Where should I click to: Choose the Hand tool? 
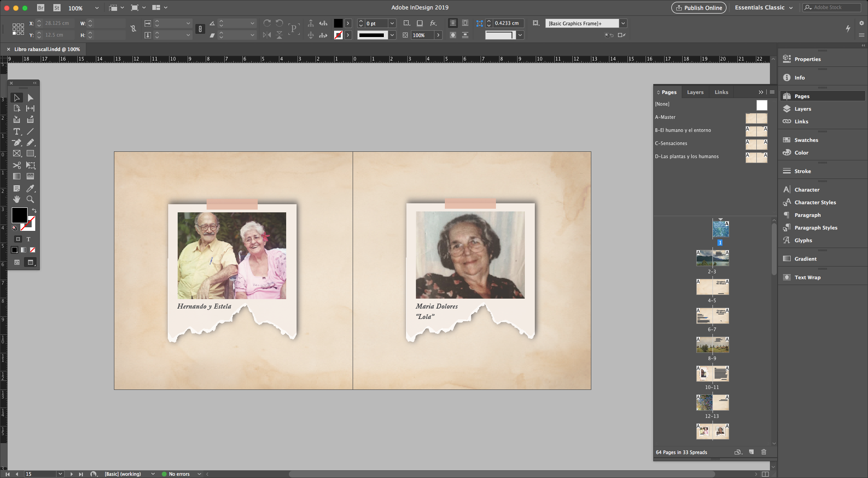(17, 199)
